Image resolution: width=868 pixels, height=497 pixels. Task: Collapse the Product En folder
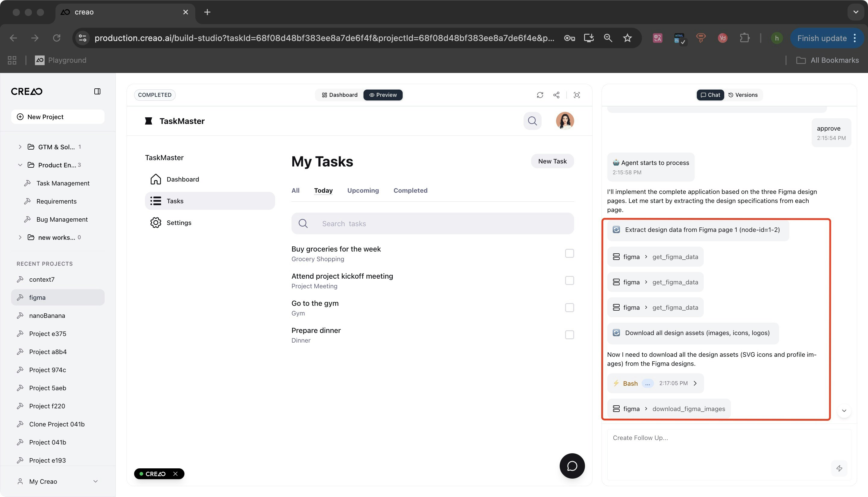(x=20, y=165)
